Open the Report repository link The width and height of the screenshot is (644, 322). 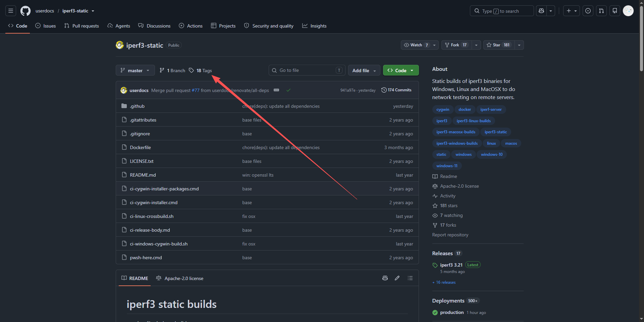(x=450, y=235)
